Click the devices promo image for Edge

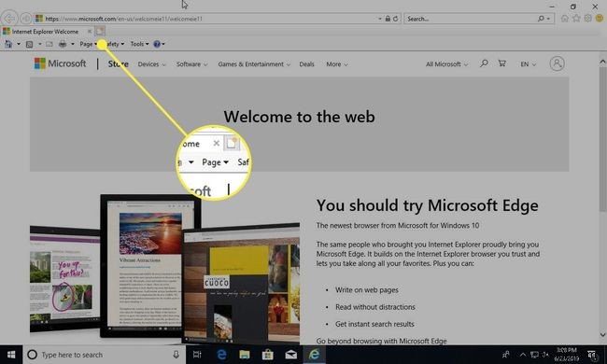164,269
